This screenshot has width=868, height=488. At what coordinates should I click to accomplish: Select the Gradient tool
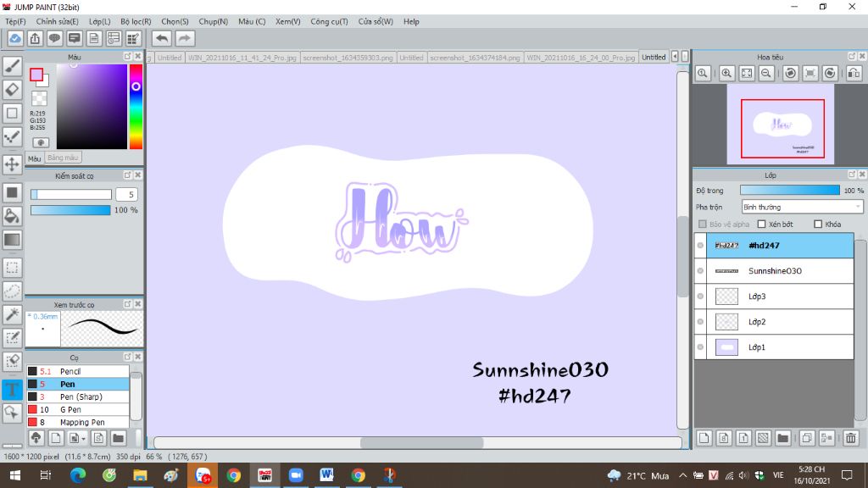(12, 240)
